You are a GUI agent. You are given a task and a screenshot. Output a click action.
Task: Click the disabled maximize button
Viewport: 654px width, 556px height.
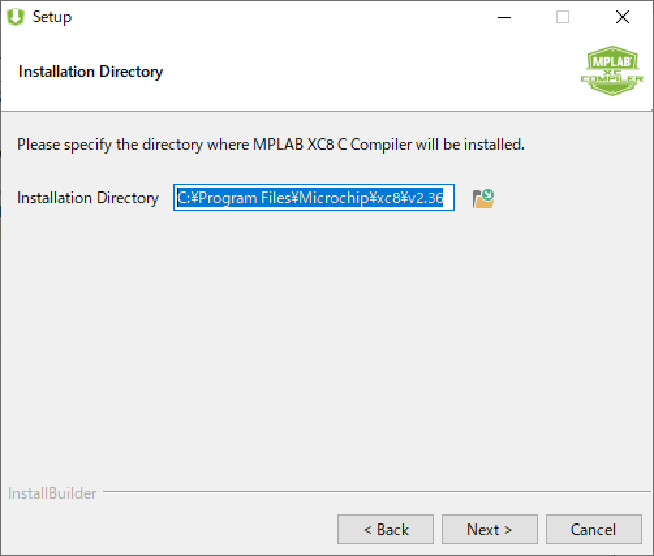point(562,17)
